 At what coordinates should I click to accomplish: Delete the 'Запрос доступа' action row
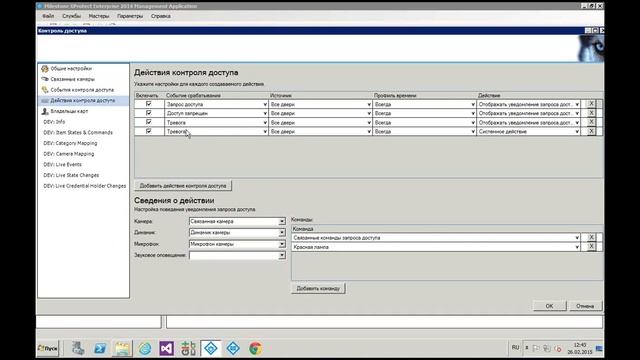click(591, 104)
